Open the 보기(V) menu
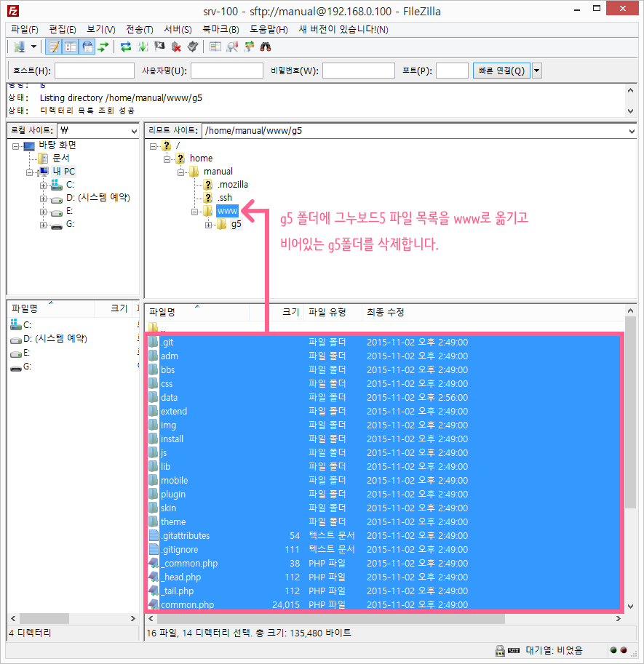This screenshot has height=664, width=644. point(101,29)
